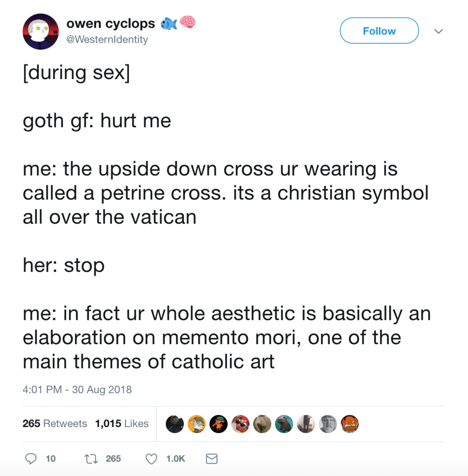Open the @WesternIdentity handle link
Image resolution: width=468 pixels, height=476 pixels.
pos(107,40)
